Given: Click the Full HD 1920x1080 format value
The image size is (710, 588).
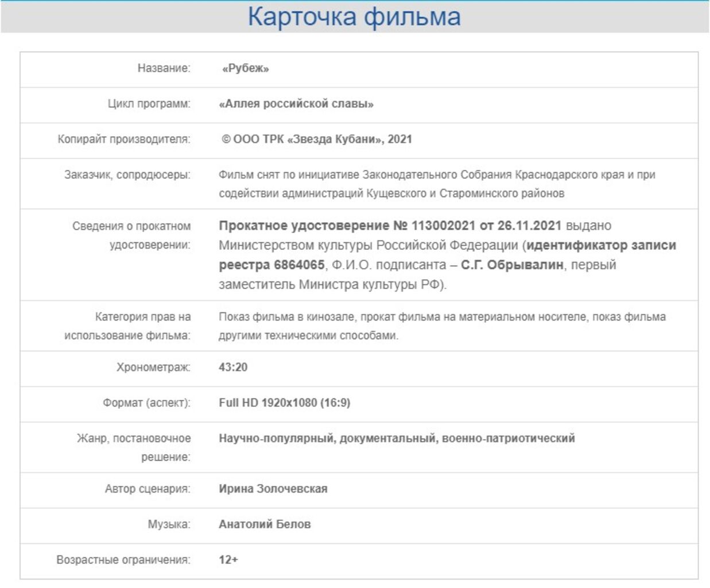Looking at the screenshot, I should click(x=284, y=403).
